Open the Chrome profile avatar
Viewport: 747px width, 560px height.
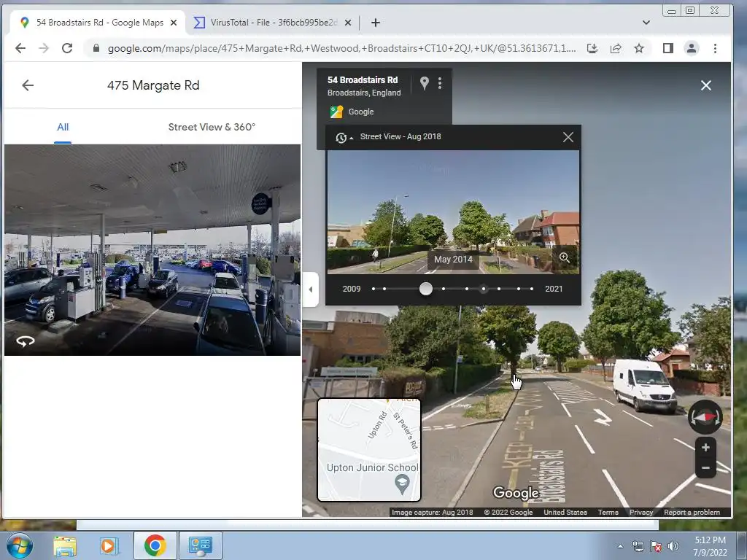[x=692, y=48]
